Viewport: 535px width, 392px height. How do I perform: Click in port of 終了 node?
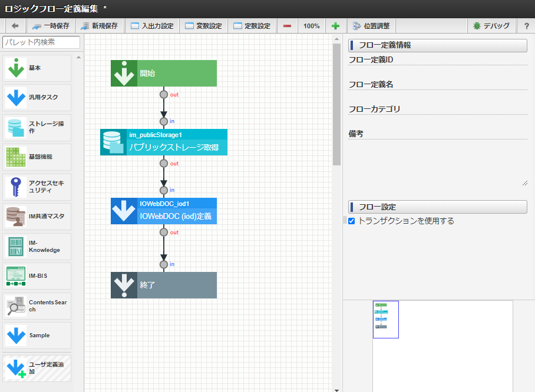click(164, 264)
